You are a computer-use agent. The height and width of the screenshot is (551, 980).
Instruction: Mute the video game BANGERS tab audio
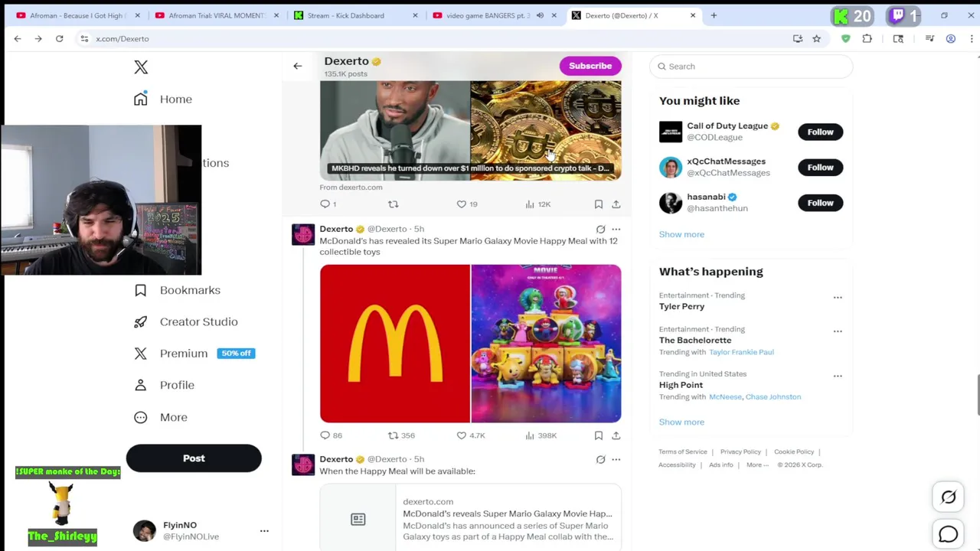tap(540, 15)
